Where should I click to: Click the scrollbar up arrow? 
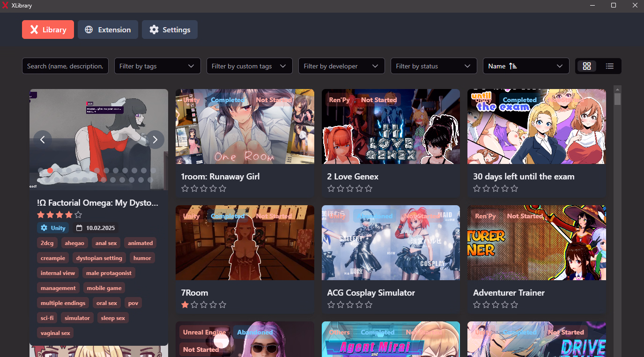617,89
